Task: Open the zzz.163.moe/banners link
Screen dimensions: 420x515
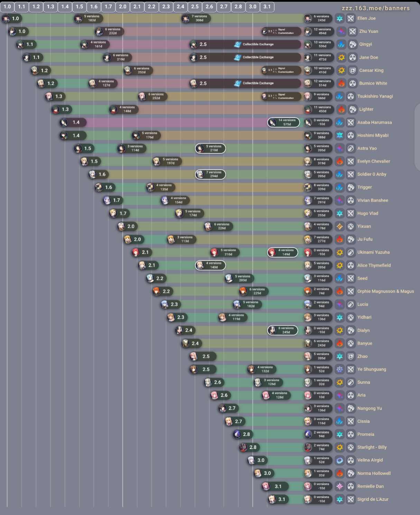Action: (x=376, y=8)
